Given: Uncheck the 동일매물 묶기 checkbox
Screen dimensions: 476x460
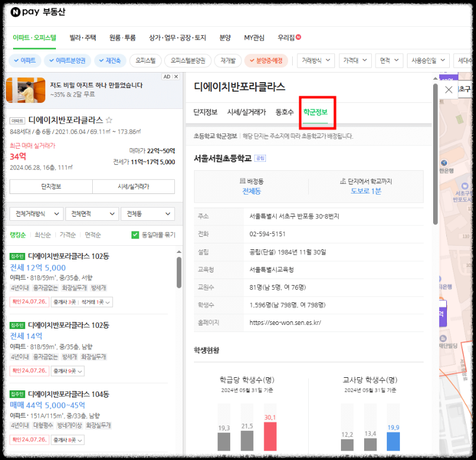Looking at the screenshot, I should pyautogui.click(x=135, y=234).
